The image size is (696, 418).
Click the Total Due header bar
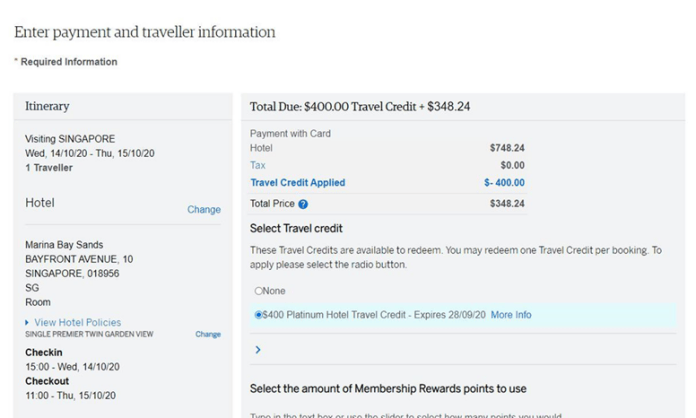360,106
